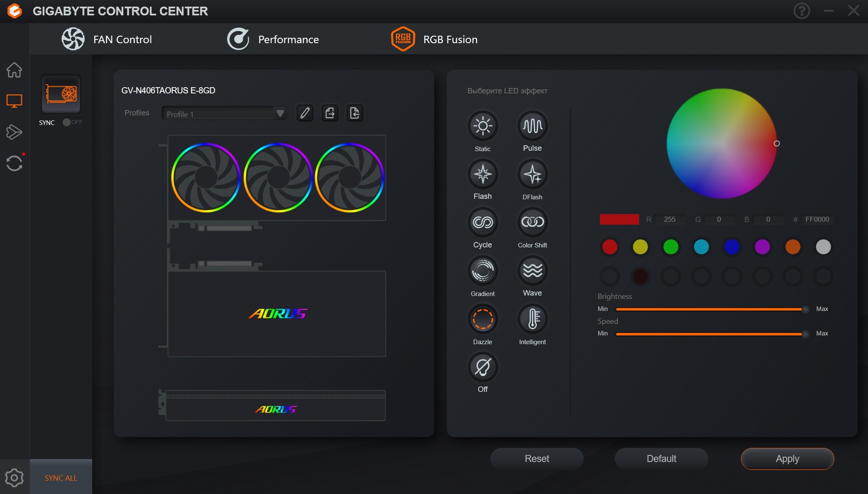Turn LEDs off with Off icon
The image size is (868, 494).
[x=482, y=367]
